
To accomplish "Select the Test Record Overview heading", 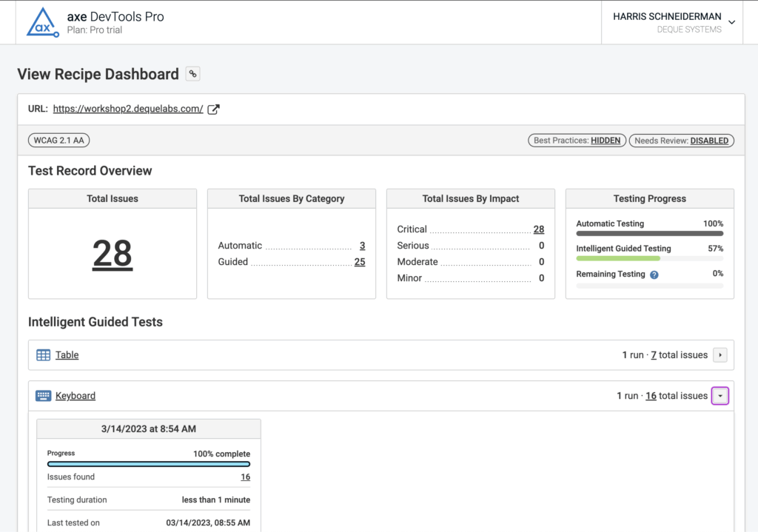I will [90, 171].
